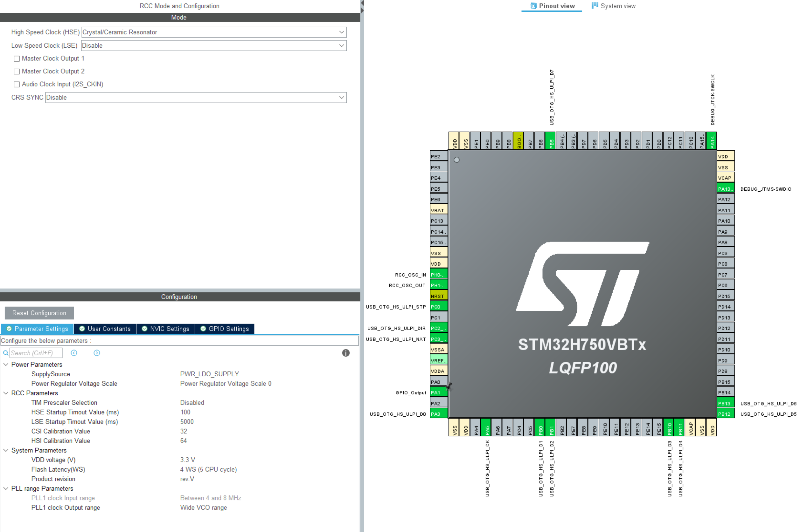Viewport: 800px width, 532px height.
Task: Open GPIO Settings tab
Action: [x=225, y=329]
